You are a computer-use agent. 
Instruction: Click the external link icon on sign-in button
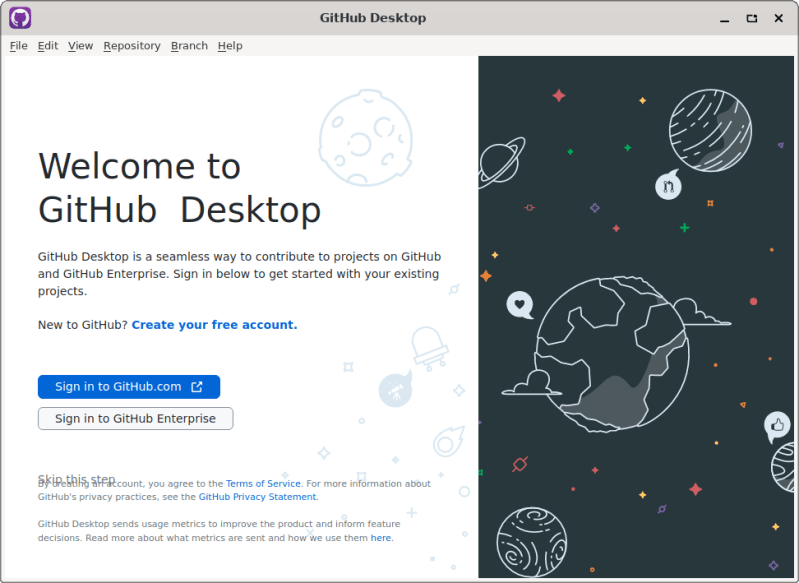click(x=197, y=387)
